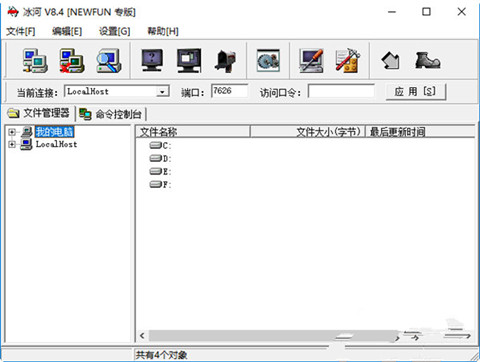Click the D: drive icon
Screen dimensions: 480x362
[x=156, y=158]
